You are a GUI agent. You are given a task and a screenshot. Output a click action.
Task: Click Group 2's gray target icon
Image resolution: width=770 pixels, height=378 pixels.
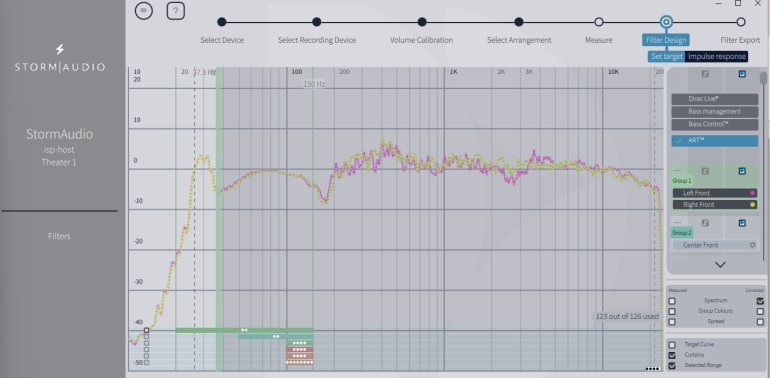pyautogui.click(x=705, y=223)
